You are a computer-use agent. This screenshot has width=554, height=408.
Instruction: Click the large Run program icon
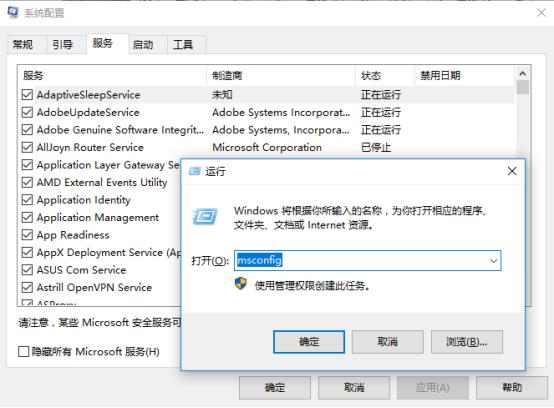point(205,216)
